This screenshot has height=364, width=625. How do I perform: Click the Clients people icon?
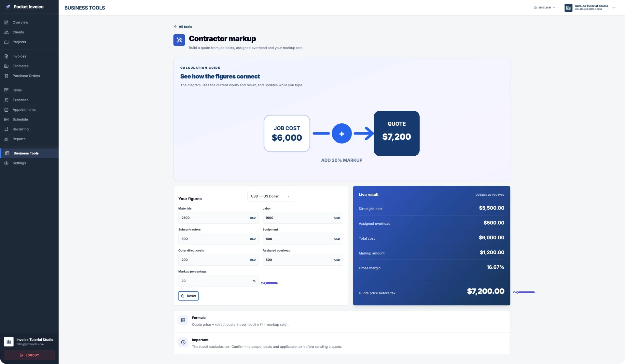pyautogui.click(x=6, y=32)
